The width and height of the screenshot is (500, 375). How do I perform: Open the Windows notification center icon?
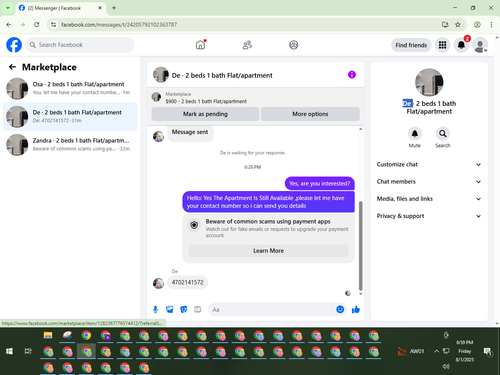488,351
